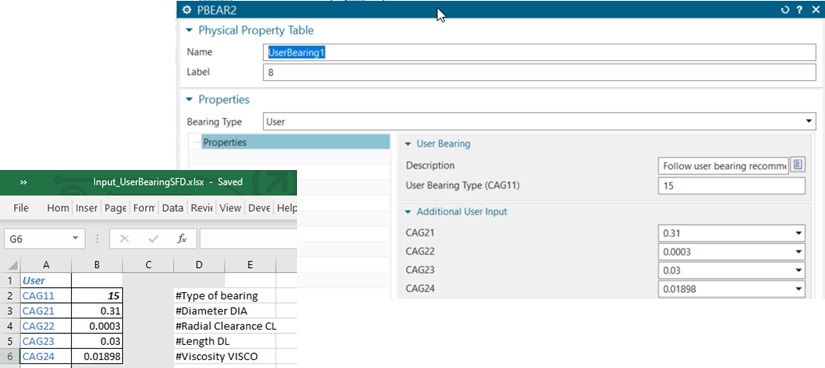Click the PBEAR2 dialog gear icon
The width and height of the screenshot is (825, 368).
186,10
